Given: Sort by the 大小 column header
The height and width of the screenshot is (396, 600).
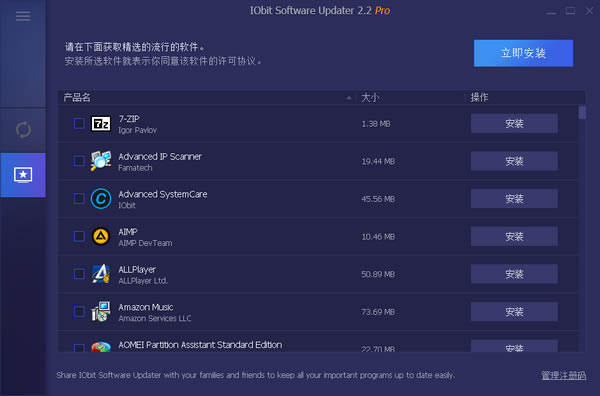Looking at the screenshot, I should click(x=370, y=98).
